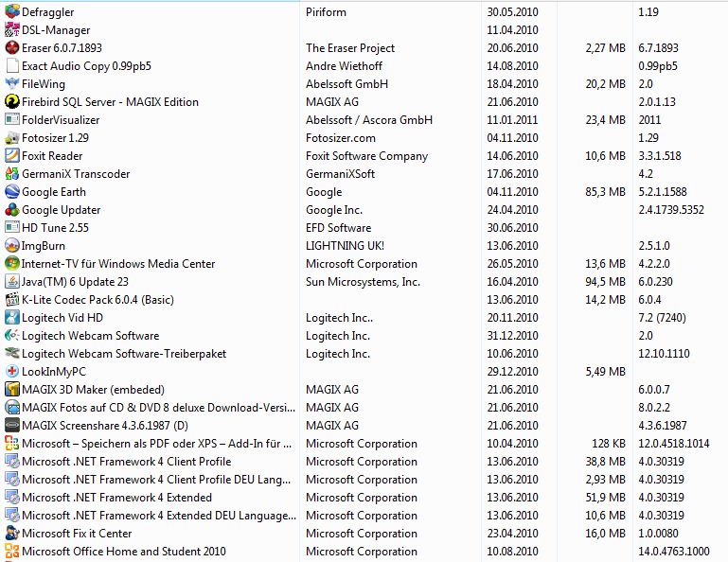Click the MAGIX 3D Maker icon
The height and width of the screenshot is (562, 728).
(x=12, y=390)
